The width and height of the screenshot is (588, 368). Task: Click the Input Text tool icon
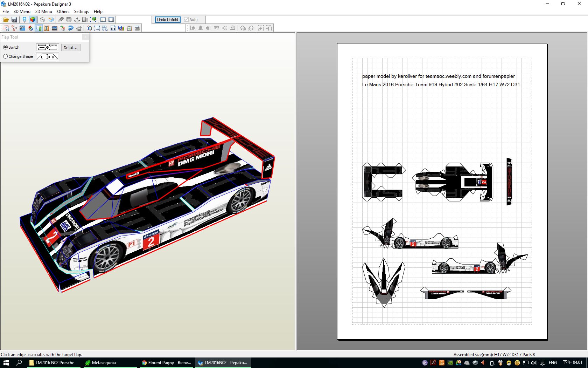47,28
